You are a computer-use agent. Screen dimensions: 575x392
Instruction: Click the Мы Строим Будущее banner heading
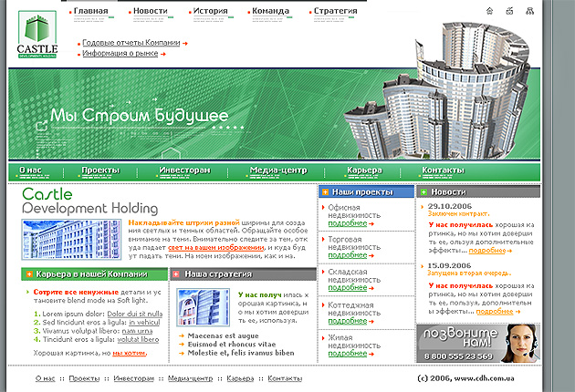pyautogui.click(x=140, y=116)
